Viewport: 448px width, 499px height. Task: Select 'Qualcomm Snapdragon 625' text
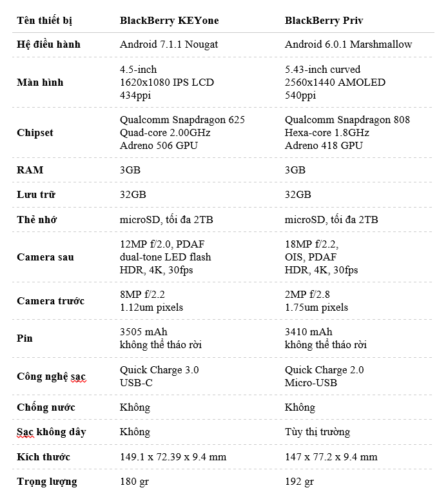click(182, 120)
